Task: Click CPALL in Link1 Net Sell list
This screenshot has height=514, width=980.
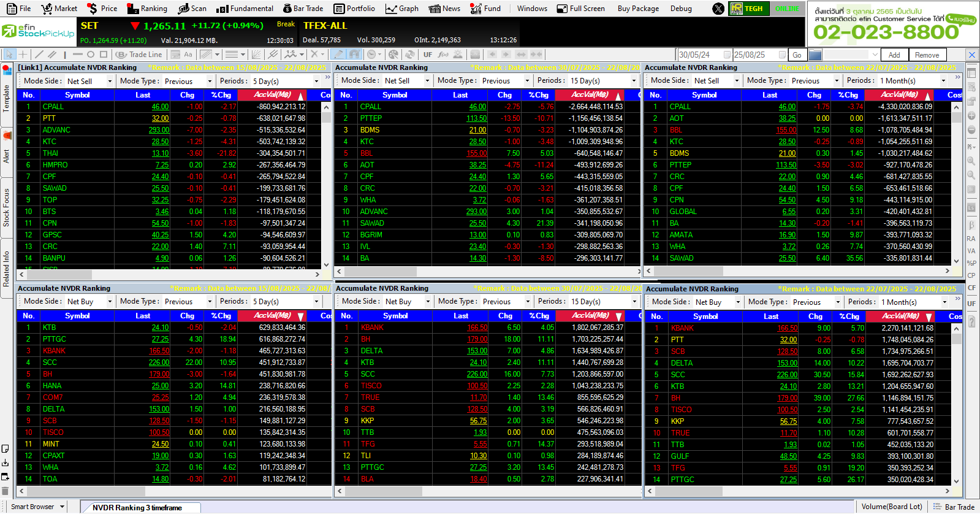Action: [x=53, y=107]
